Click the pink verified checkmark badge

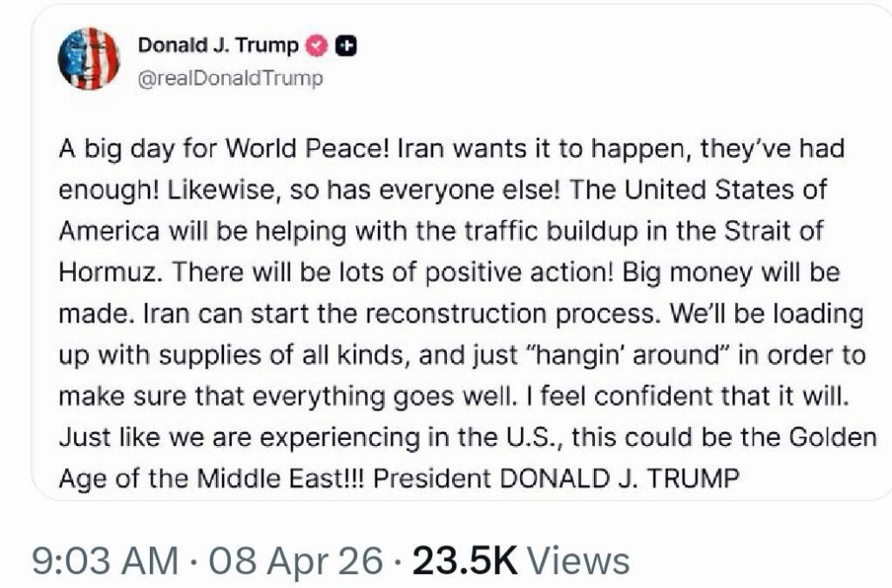[320, 45]
